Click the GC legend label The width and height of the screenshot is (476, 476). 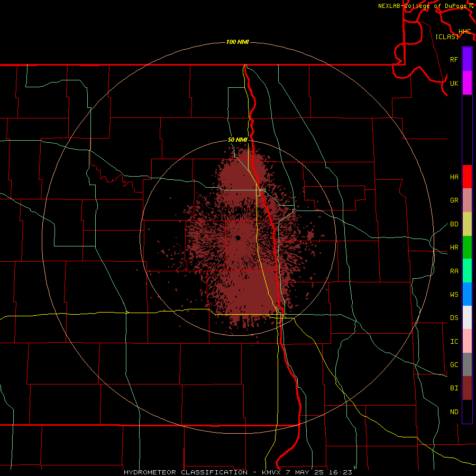point(454,364)
